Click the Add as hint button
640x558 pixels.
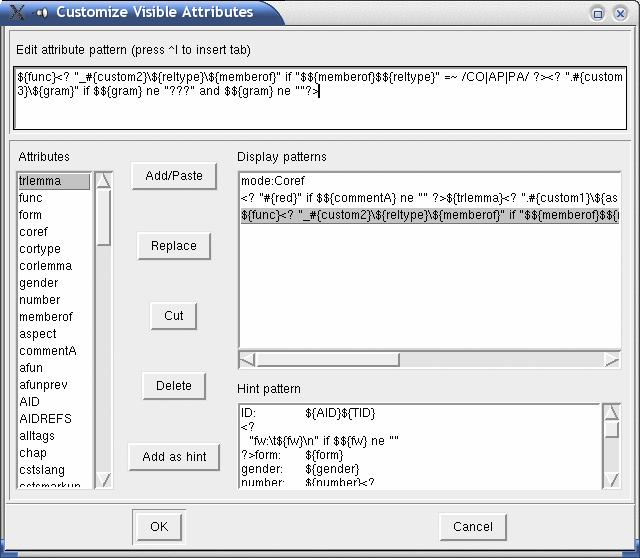(x=174, y=457)
